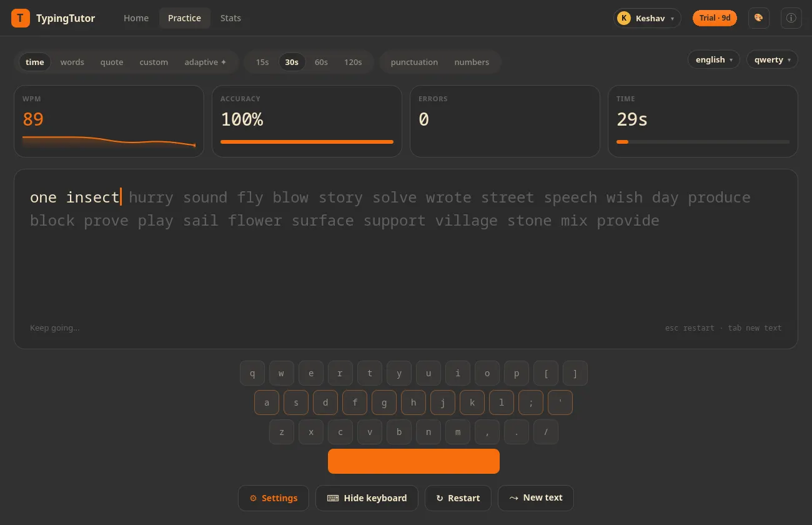Click the 'u' key on keyboard

[428, 374]
